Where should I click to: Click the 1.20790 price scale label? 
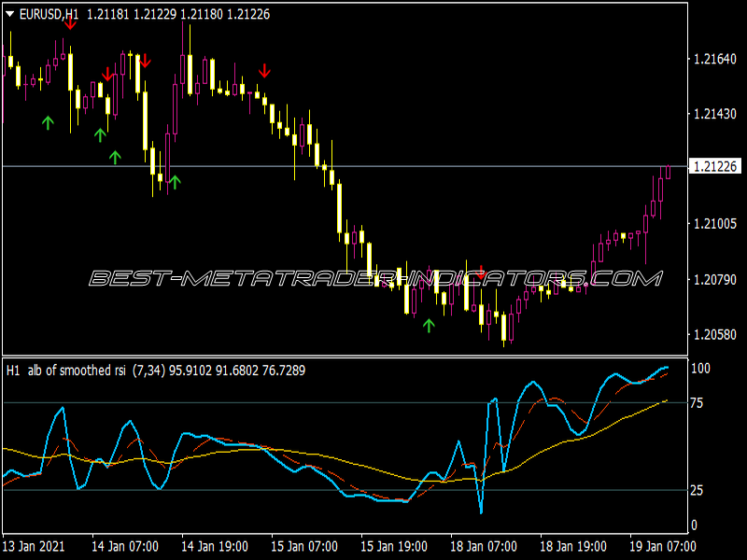coord(715,279)
